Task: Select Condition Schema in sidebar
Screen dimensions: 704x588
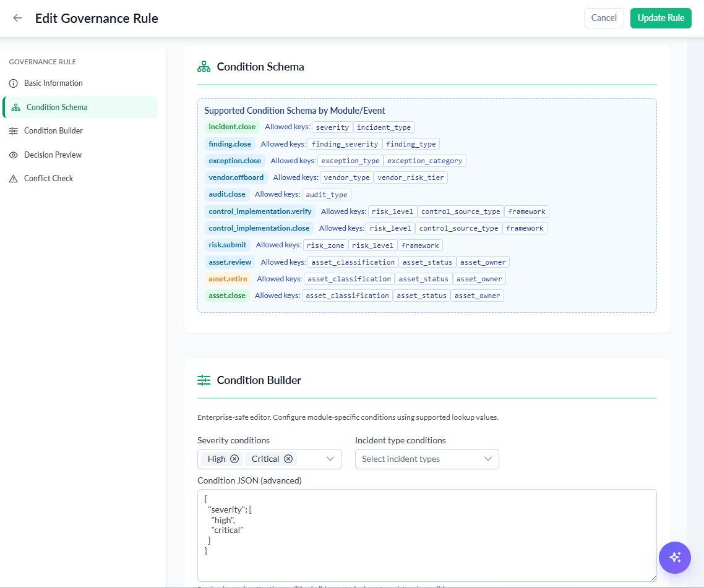Action: [x=81, y=108]
